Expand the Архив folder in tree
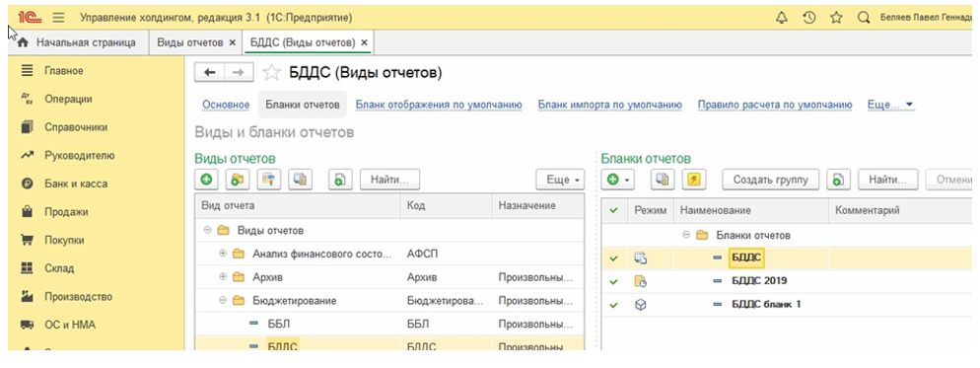This screenshot has height=368, width=980. pos(223,277)
